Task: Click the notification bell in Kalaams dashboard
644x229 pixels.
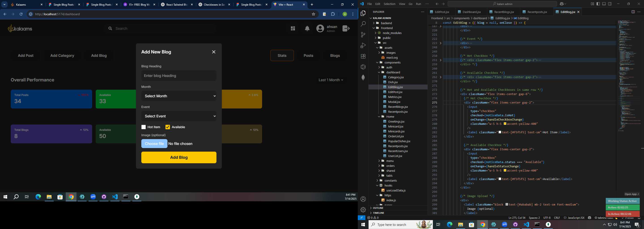Action: 307,28
